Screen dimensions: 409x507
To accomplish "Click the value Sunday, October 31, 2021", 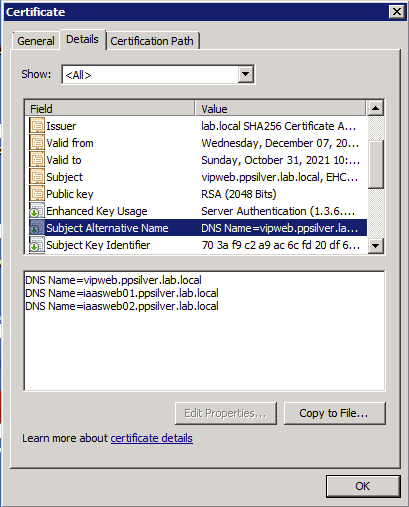I will coord(280,160).
